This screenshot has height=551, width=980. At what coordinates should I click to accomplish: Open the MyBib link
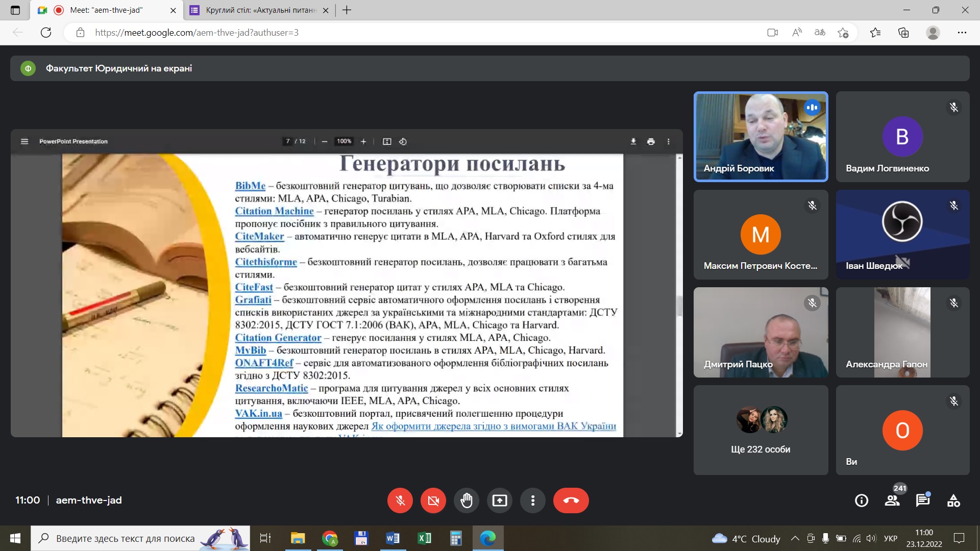[251, 350]
